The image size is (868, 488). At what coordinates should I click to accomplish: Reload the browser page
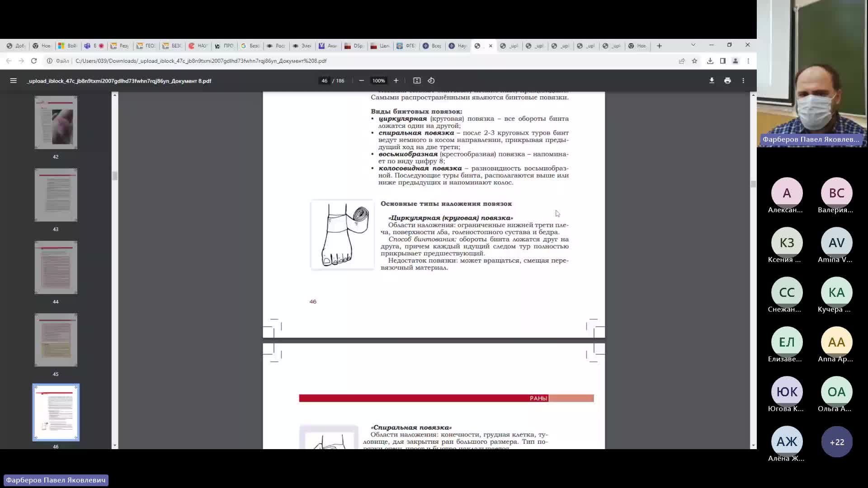(x=34, y=61)
